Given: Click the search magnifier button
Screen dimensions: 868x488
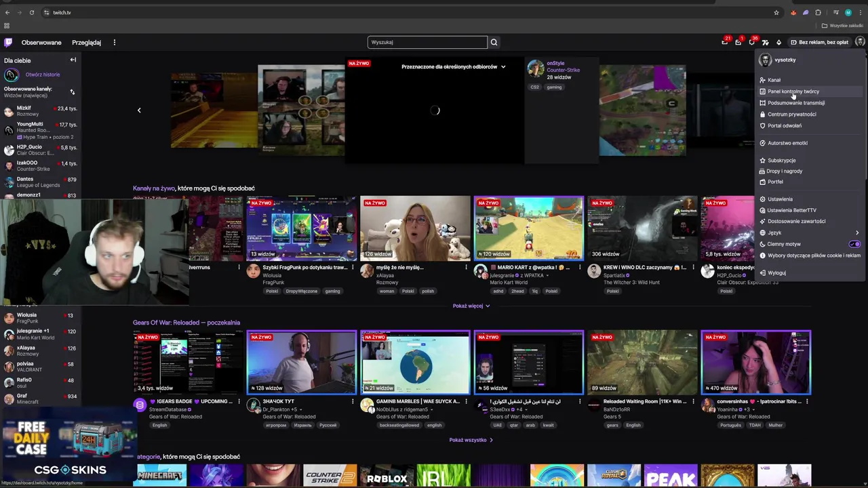Looking at the screenshot, I should click(x=494, y=42).
